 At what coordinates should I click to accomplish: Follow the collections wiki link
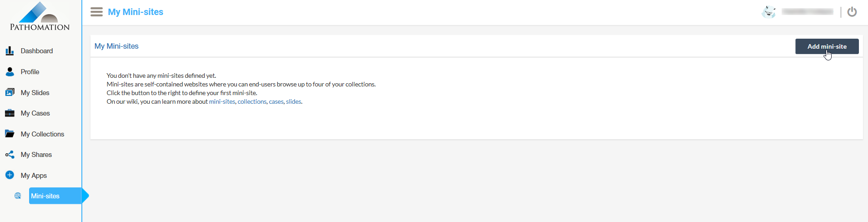click(x=252, y=101)
